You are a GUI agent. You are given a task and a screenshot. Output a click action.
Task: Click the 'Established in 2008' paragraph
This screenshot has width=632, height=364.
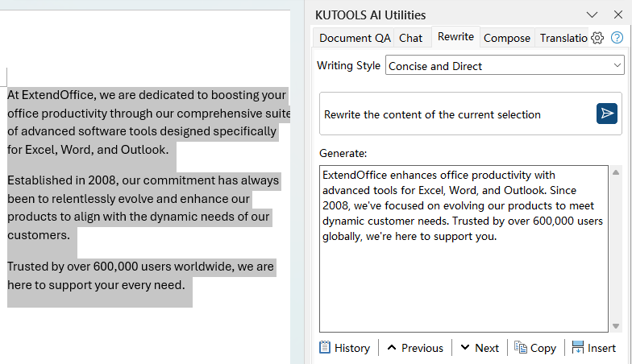[x=143, y=208]
